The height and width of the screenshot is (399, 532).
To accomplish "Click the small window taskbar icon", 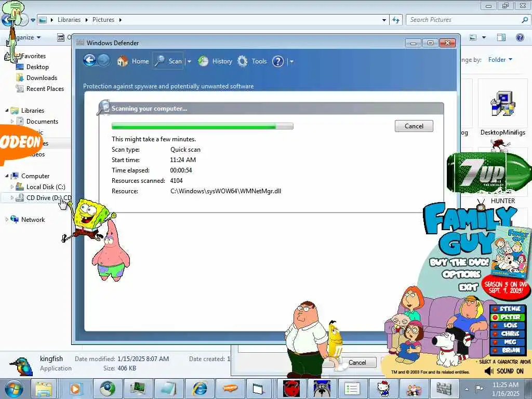I will click(258, 389).
